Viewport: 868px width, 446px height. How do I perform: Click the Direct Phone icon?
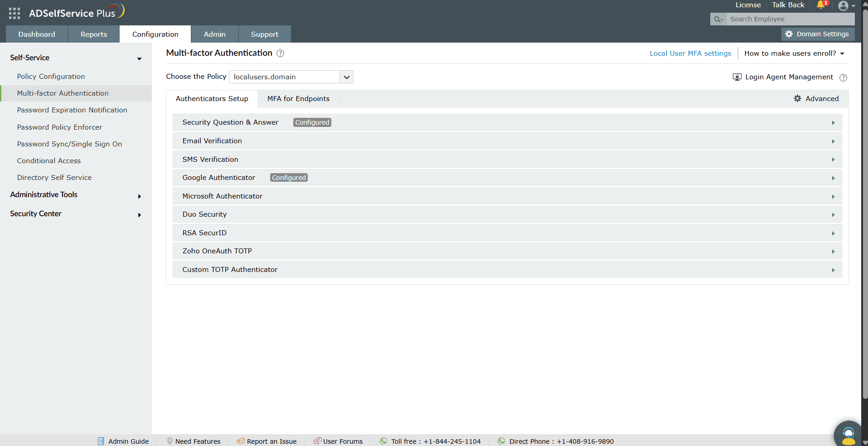coord(501,441)
